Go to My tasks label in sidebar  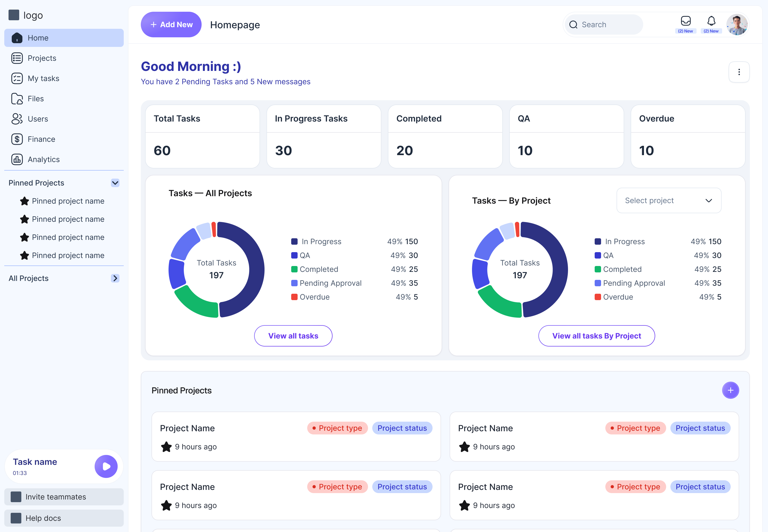(43, 78)
